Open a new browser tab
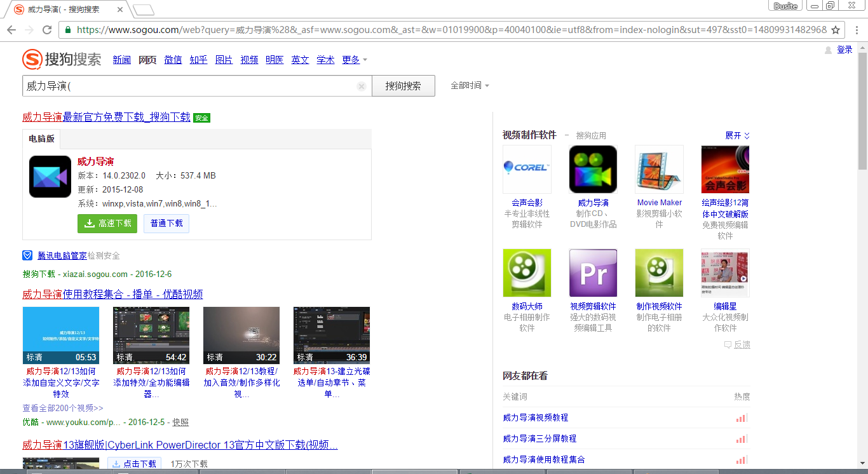Image resolution: width=868 pixels, height=474 pixels. (144, 10)
